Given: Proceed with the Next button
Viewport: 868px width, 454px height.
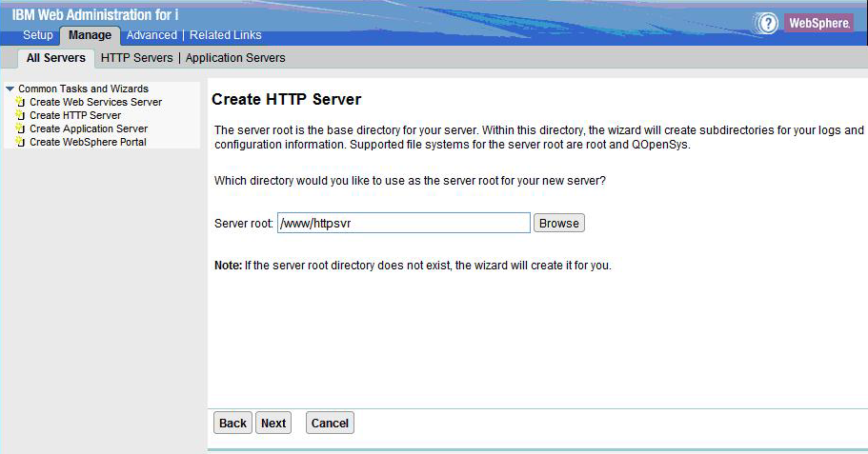Looking at the screenshot, I should [273, 423].
